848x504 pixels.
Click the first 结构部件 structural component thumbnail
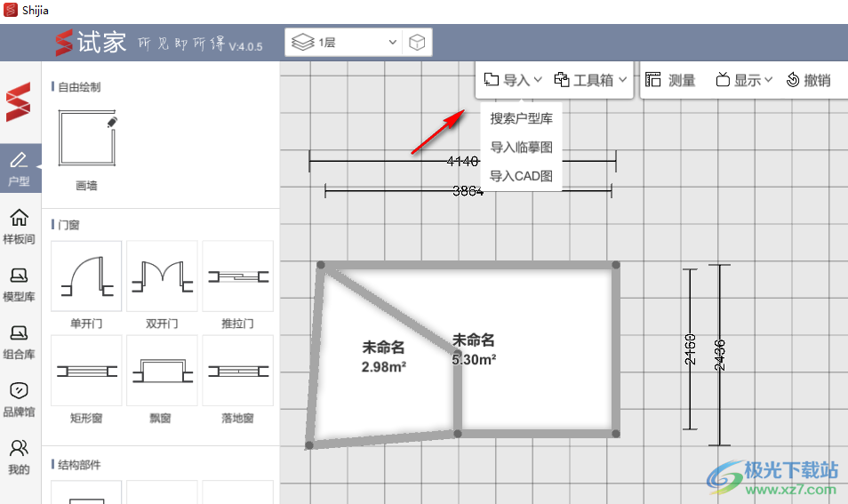pos(86,492)
